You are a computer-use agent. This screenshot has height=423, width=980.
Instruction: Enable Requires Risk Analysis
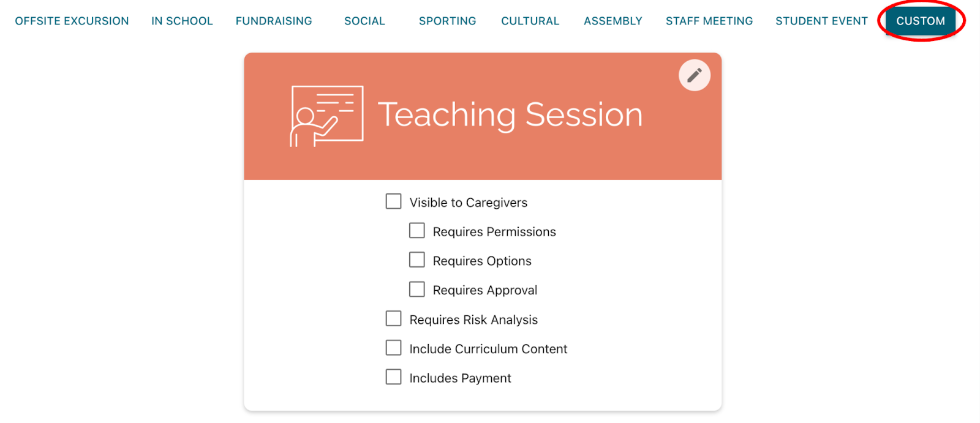[393, 319]
